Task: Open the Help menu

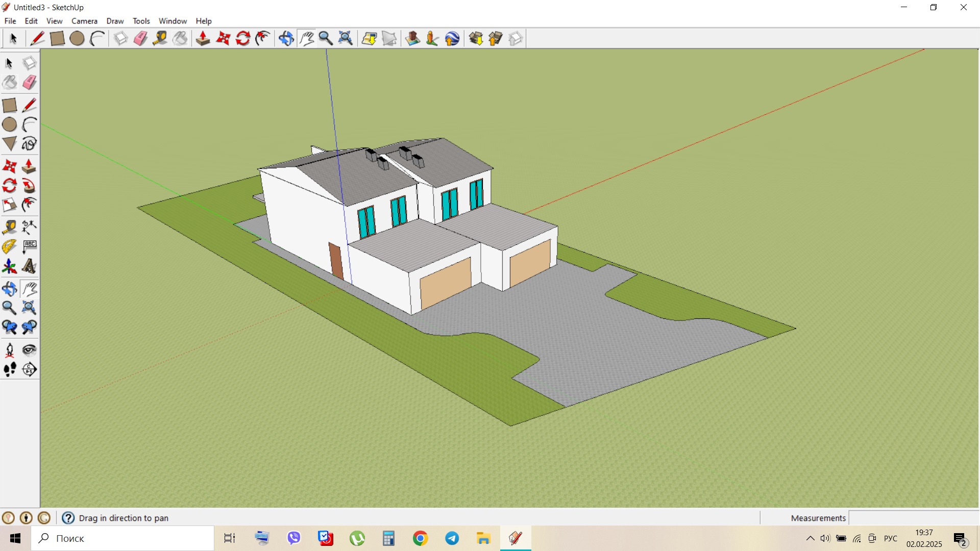Action: tap(203, 21)
